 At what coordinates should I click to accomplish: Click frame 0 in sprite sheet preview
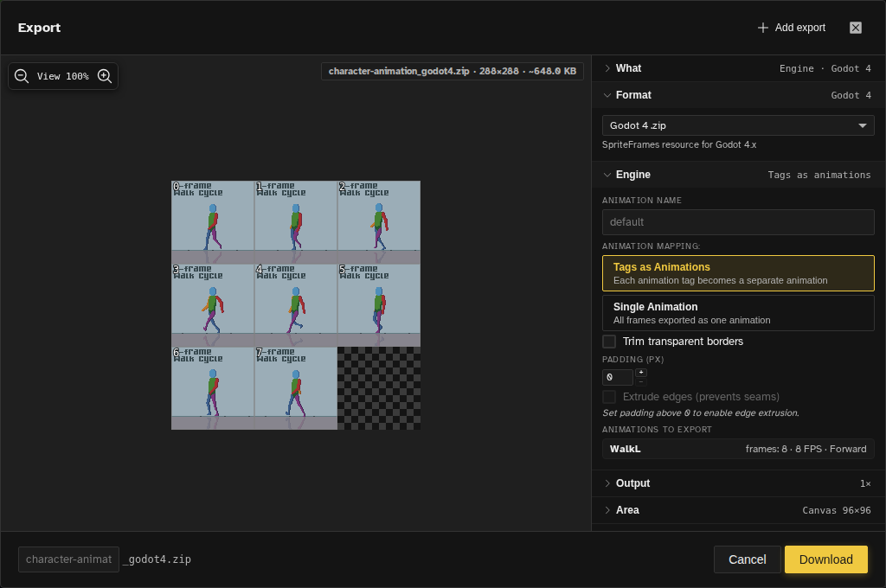pos(213,222)
